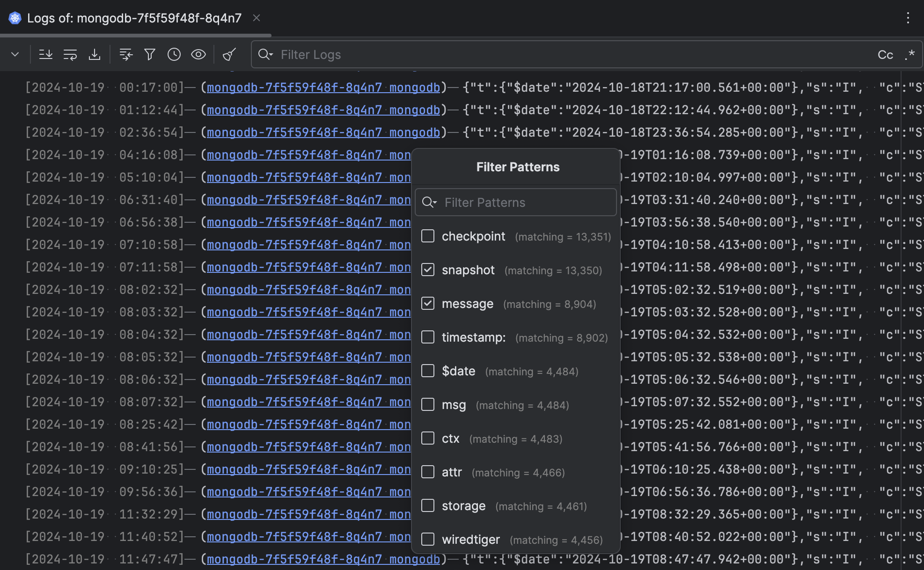The image size is (924, 570).
Task: Disable the snapshot filter pattern
Action: pyautogui.click(x=427, y=270)
